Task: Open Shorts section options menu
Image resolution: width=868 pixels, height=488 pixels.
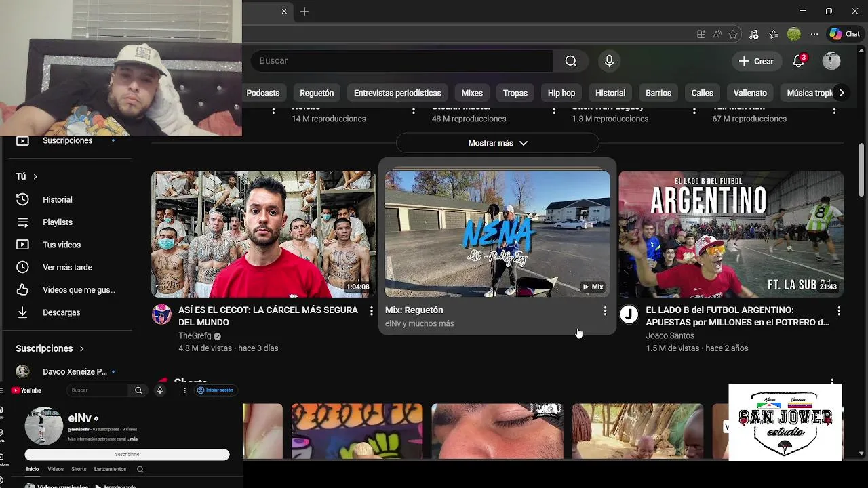Action: click(x=832, y=382)
